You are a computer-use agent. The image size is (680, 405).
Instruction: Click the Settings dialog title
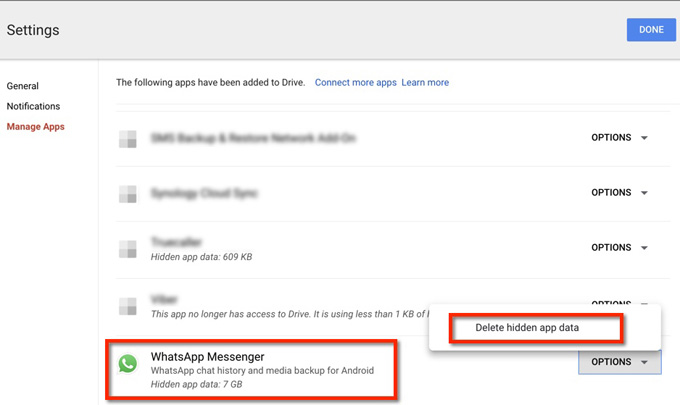[x=33, y=30]
